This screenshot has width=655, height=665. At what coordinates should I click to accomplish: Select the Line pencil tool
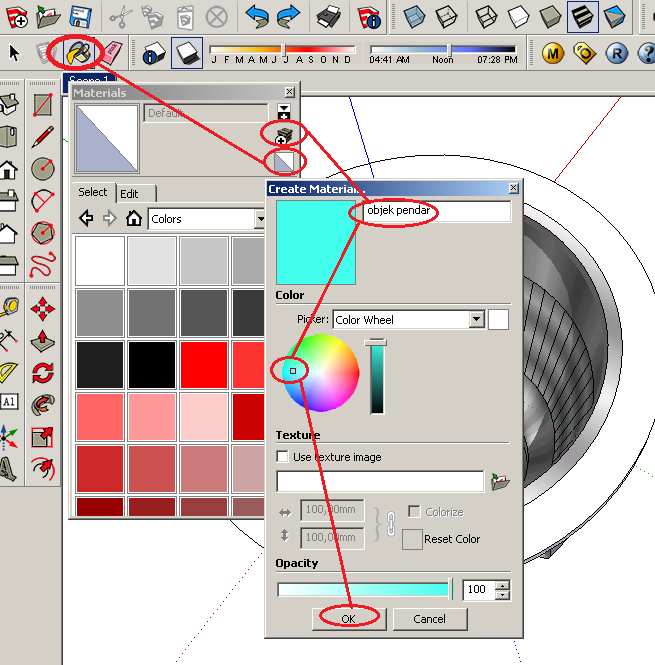[43, 137]
